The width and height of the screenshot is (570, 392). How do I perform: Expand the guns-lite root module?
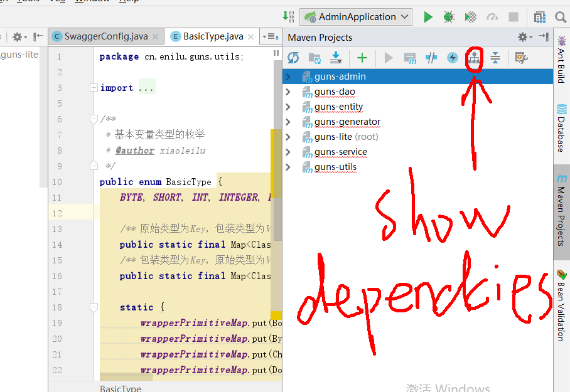(x=288, y=137)
